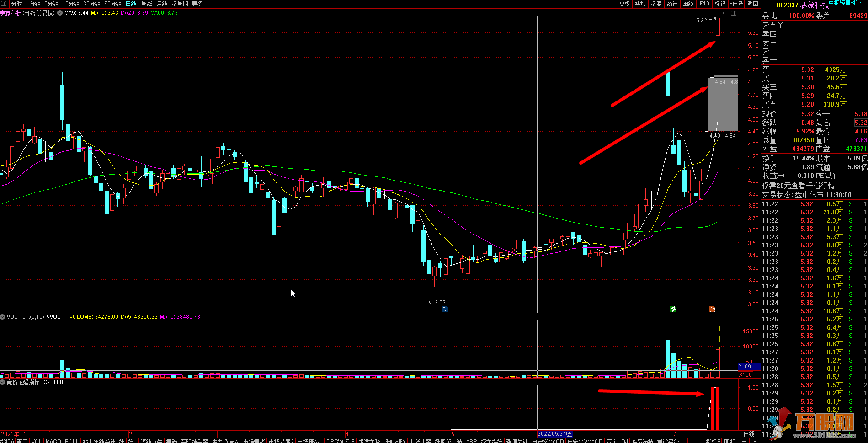Add stock via +自选

(x=736, y=4)
